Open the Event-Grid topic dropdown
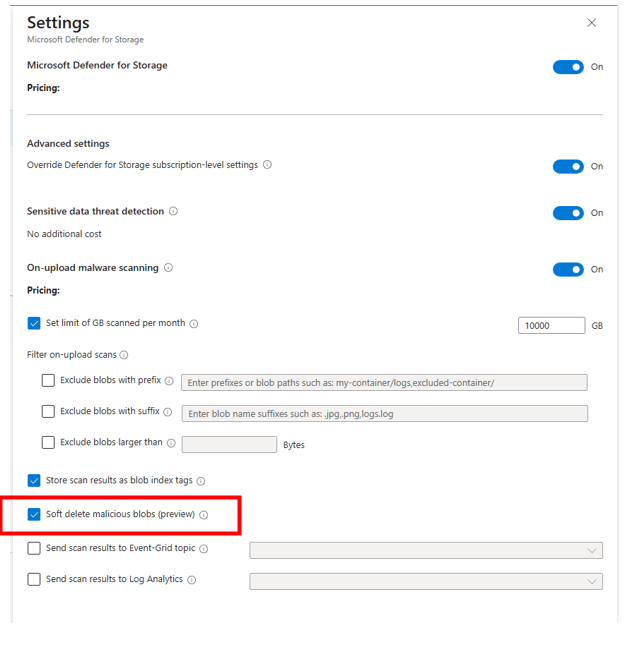Screen dimensions: 626x660 [x=426, y=550]
